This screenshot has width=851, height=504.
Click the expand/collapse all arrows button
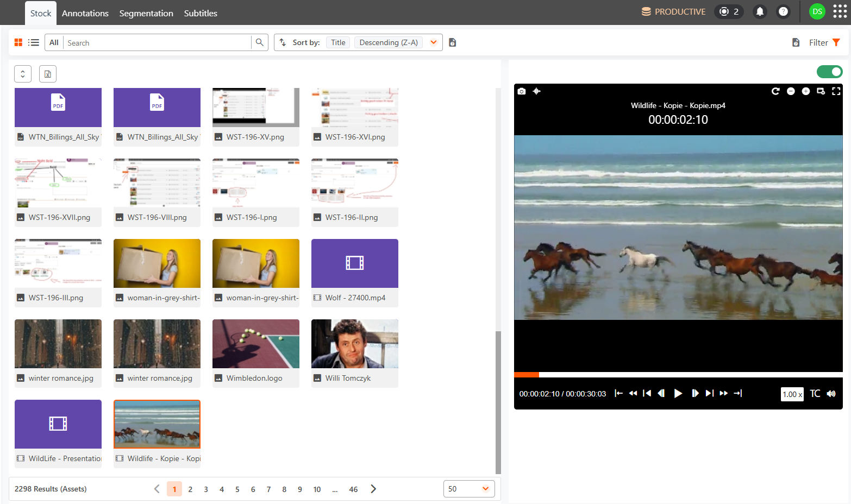[x=23, y=74]
